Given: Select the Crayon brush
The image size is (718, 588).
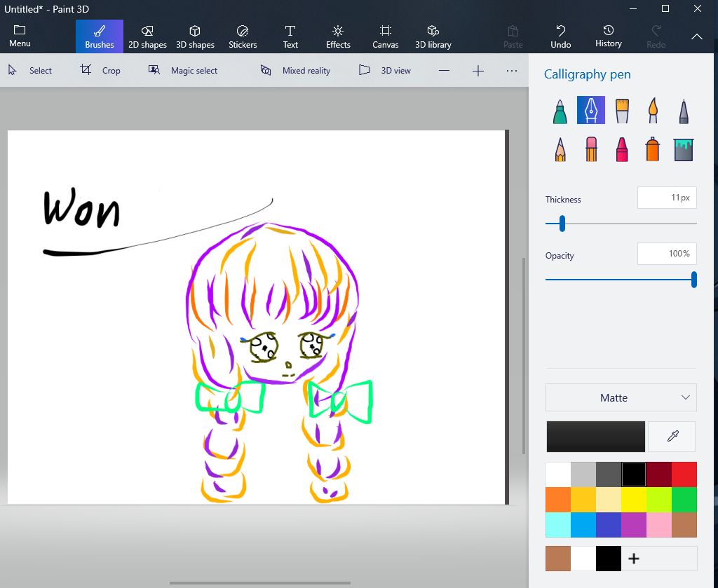Looking at the screenshot, I should (x=622, y=149).
